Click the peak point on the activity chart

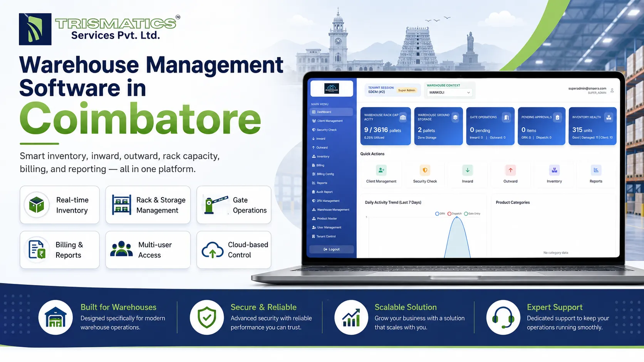point(457,218)
